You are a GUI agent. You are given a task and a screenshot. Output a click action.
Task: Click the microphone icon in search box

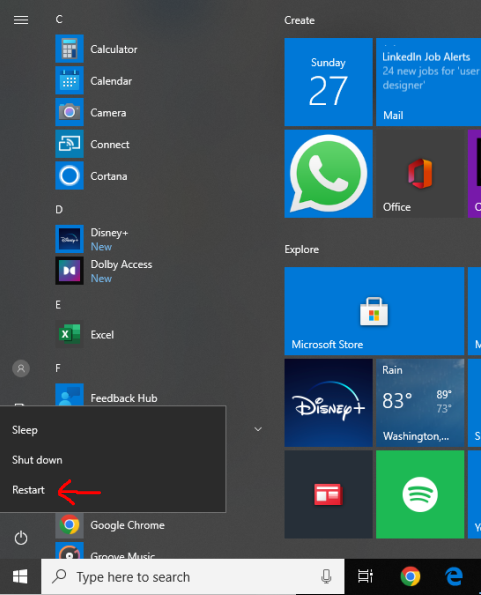click(x=326, y=577)
